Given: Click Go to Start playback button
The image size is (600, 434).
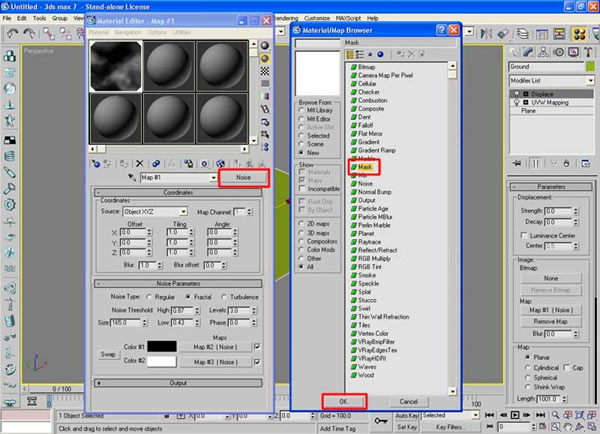Looking at the screenshot, I should click(489, 415).
